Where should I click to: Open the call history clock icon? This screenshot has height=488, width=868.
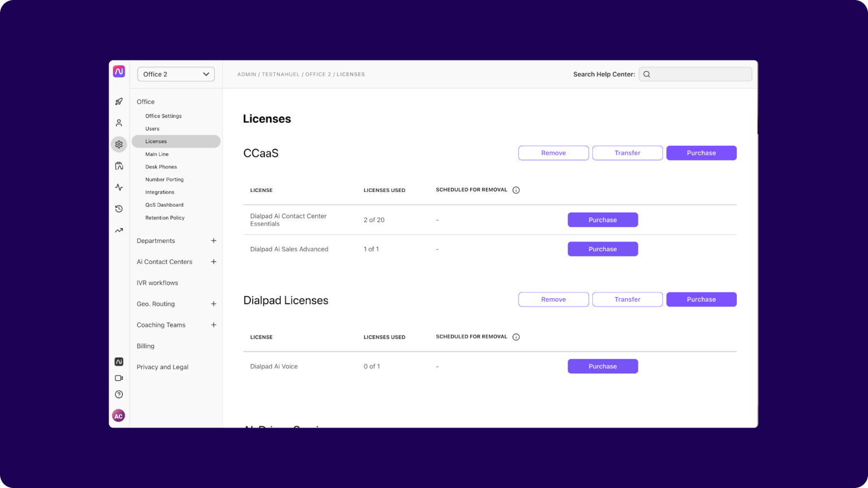tap(119, 208)
